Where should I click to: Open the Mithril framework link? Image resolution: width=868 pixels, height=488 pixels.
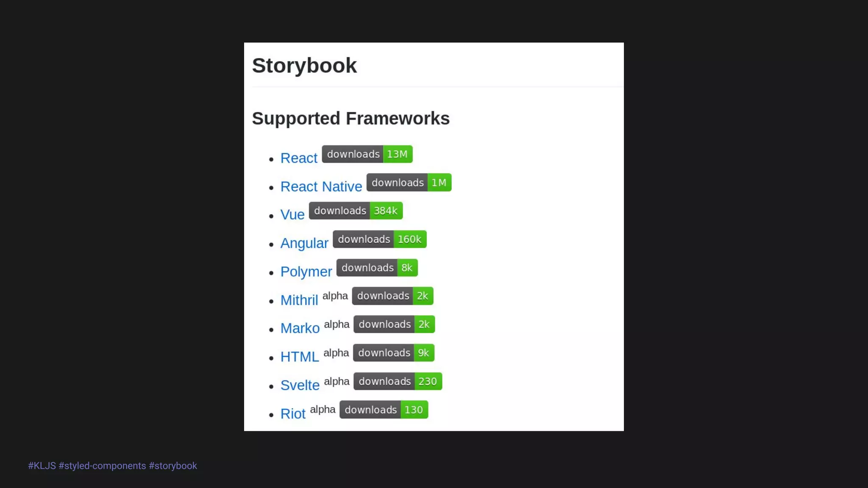[299, 300]
